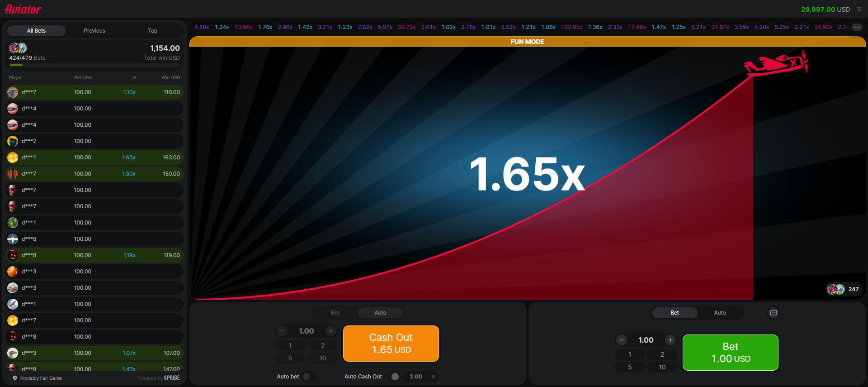868x387 pixels.
Task: Select Auto mode in the left bet panel
Action: 380,313
